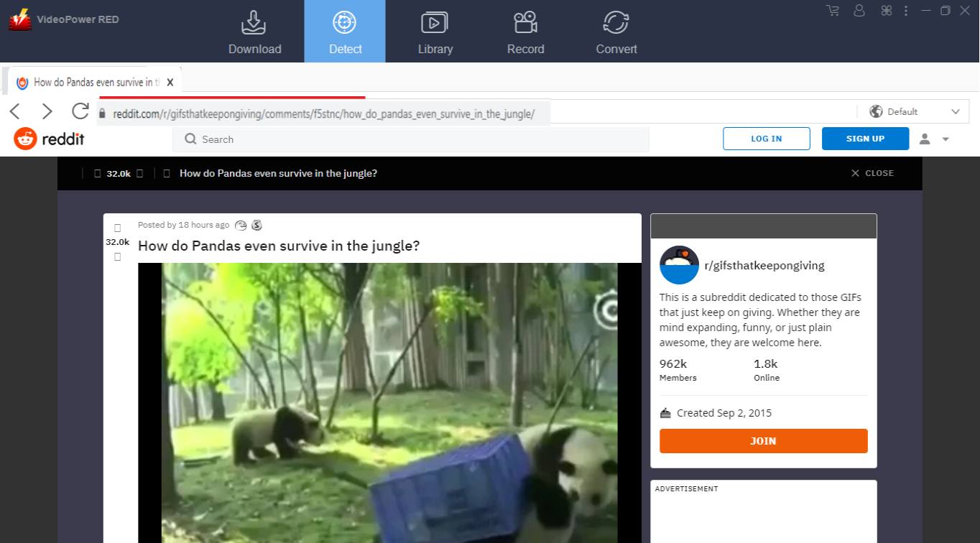The image size is (980, 543).
Task: Switch to the Download tab
Action: click(254, 32)
